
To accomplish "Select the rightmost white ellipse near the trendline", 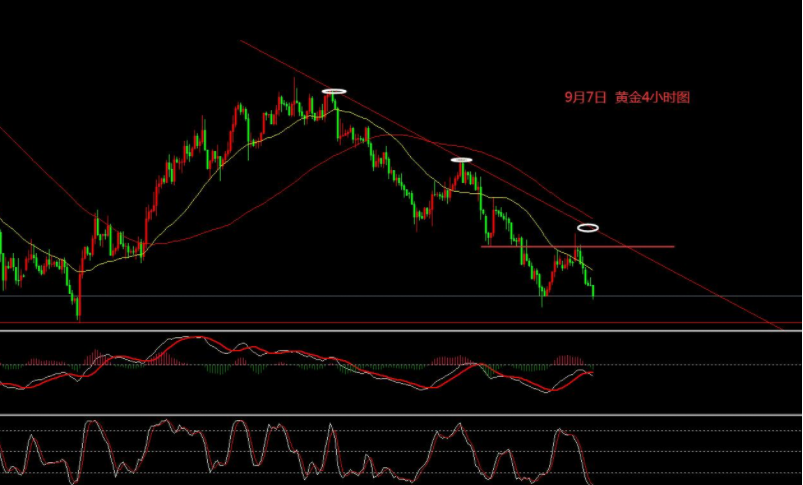I will tap(588, 228).
